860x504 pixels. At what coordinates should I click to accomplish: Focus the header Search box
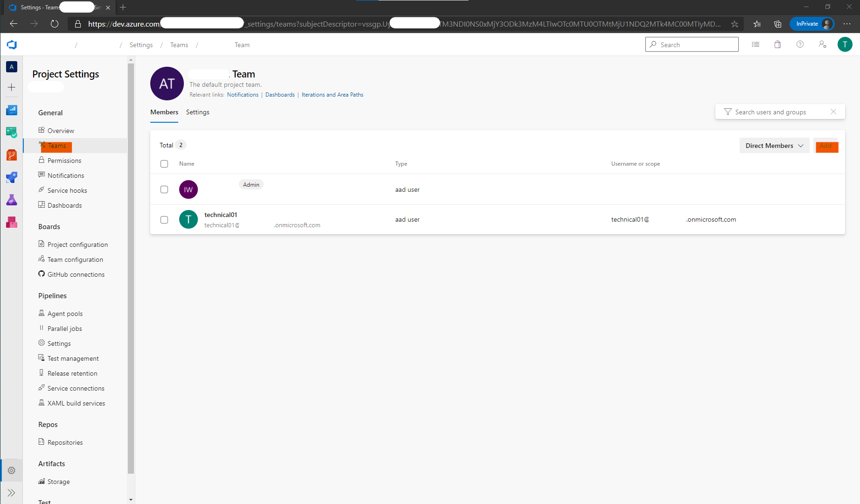pyautogui.click(x=692, y=44)
